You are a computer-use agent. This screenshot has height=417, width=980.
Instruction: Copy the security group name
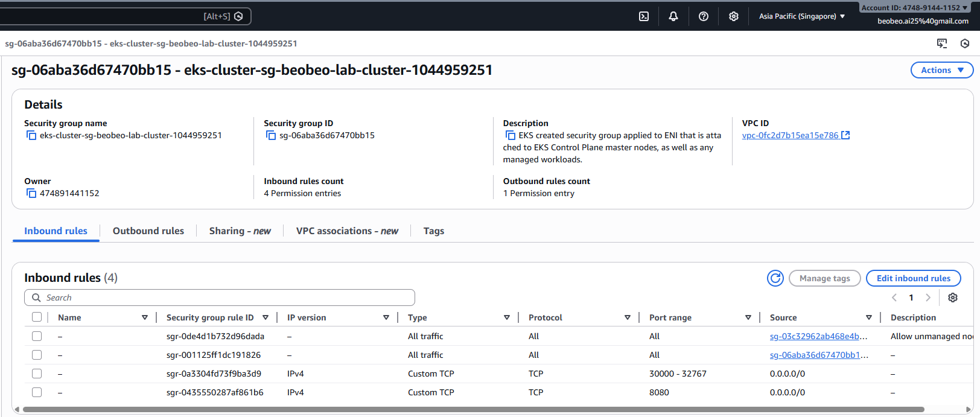(x=31, y=135)
